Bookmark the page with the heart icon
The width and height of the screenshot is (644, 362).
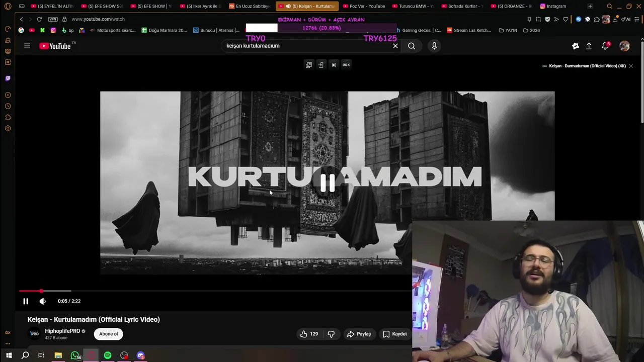(x=566, y=19)
